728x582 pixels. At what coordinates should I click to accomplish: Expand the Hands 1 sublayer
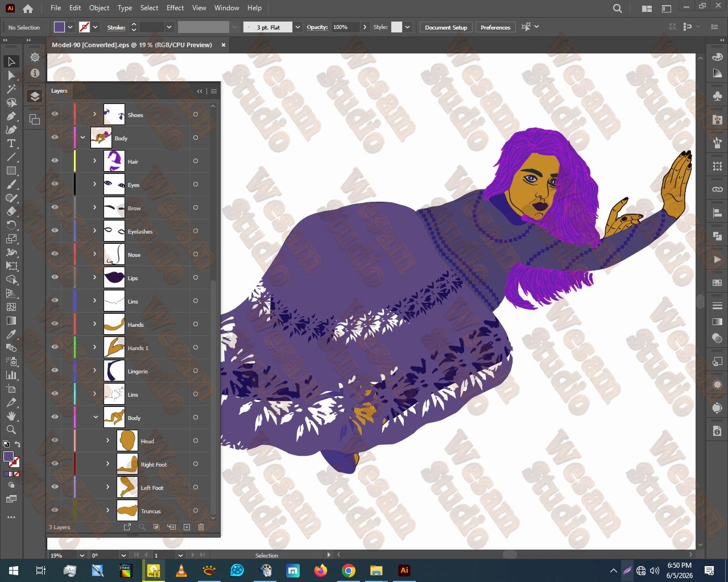94,347
